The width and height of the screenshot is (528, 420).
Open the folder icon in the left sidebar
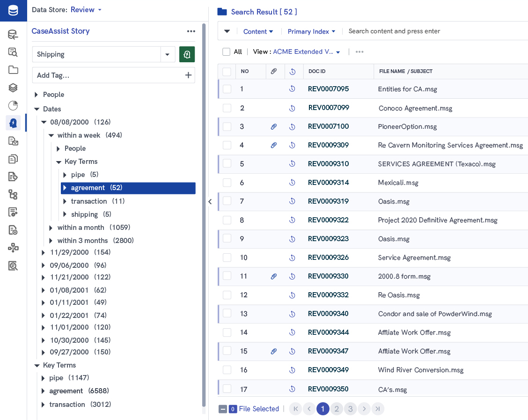coord(13,70)
